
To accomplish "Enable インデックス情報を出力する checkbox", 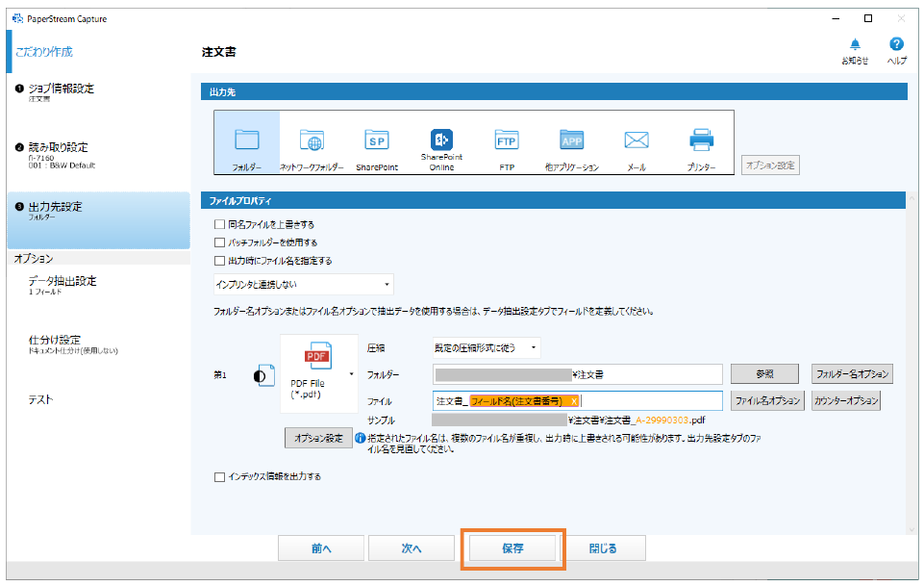I will [x=220, y=477].
